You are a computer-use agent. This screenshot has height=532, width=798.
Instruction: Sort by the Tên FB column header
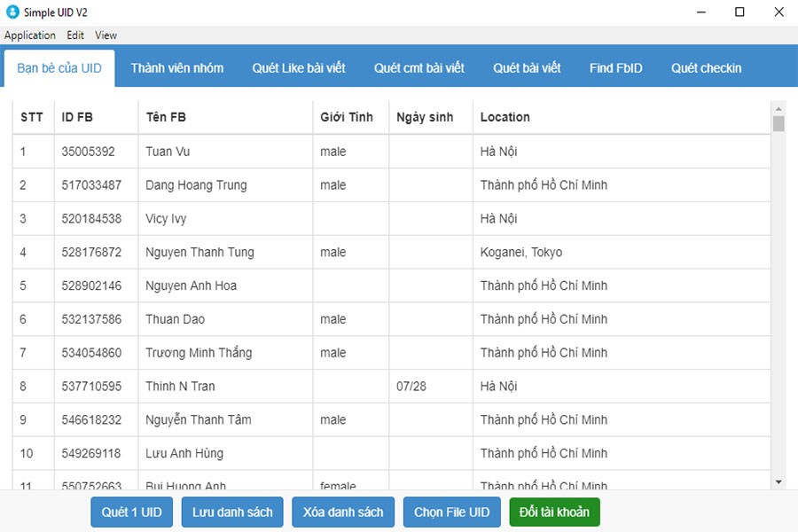(x=166, y=117)
